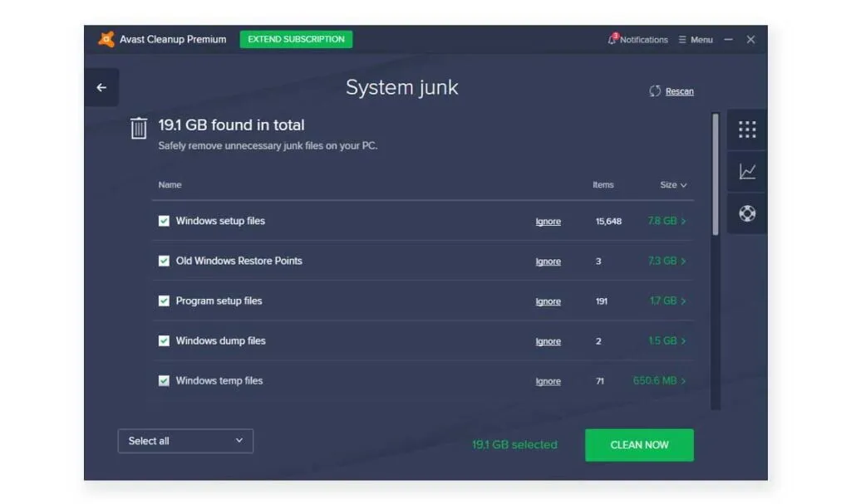The width and height of the screenshot is (851, 504).
Task: Uncheck Windows dump files checkbox
Action: click(164, 340)
